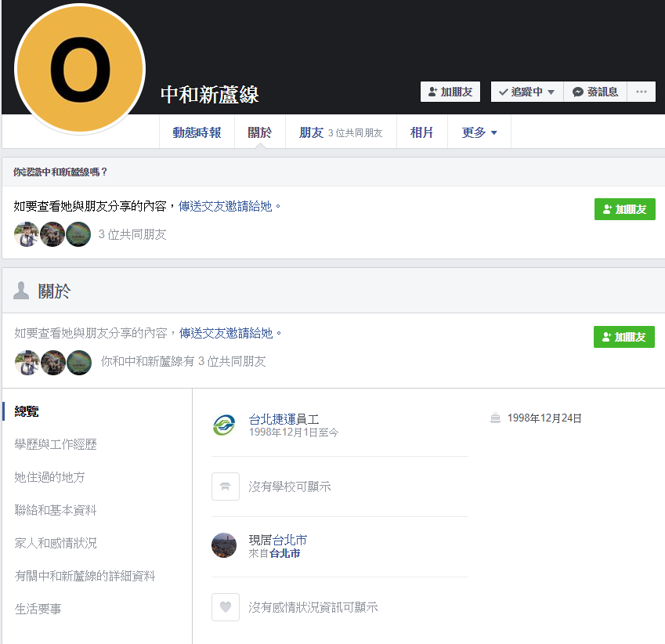
Task: Open second mutual friend avatar in 關於 section
Action: pyautogui.click(x=53, y=362)
